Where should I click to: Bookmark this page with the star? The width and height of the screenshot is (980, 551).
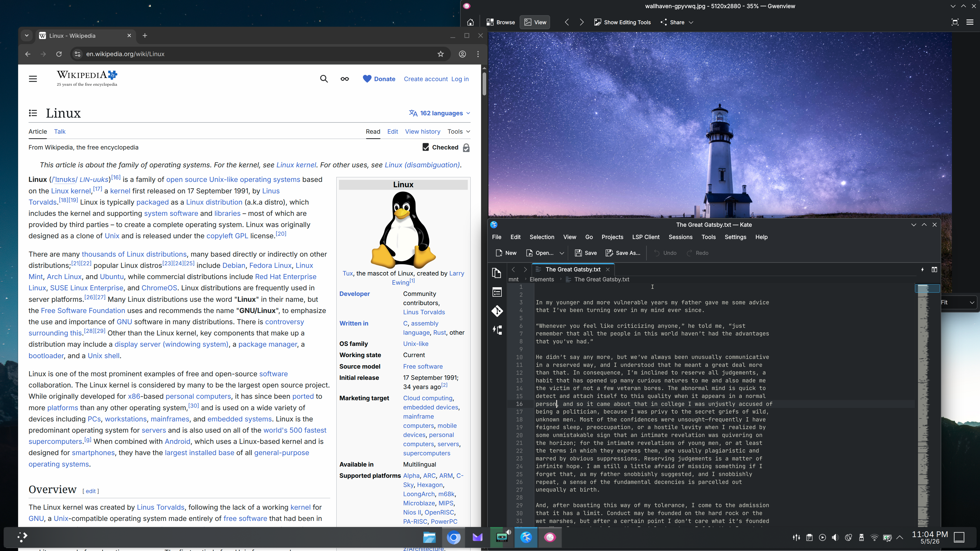click(x=440, y=54)
